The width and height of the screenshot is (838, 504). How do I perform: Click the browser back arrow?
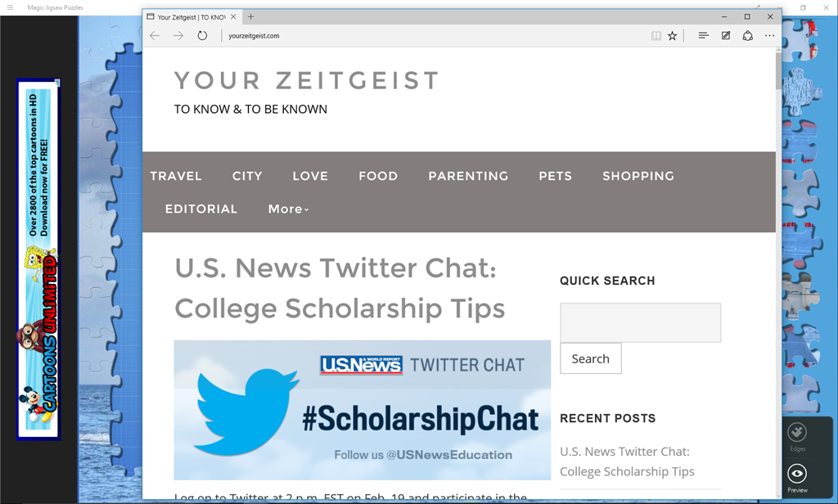[x=155, y=36]
